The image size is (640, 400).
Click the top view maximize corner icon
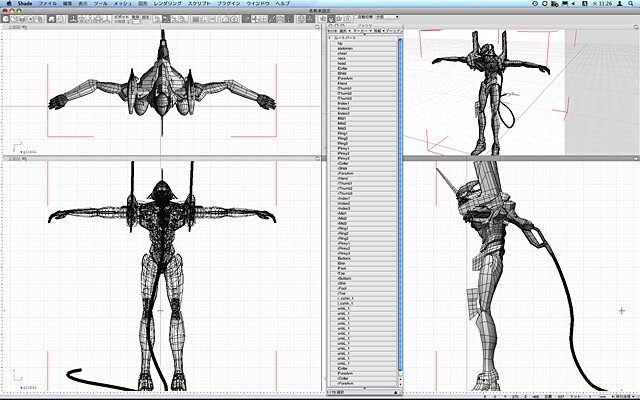click(318, 27)
